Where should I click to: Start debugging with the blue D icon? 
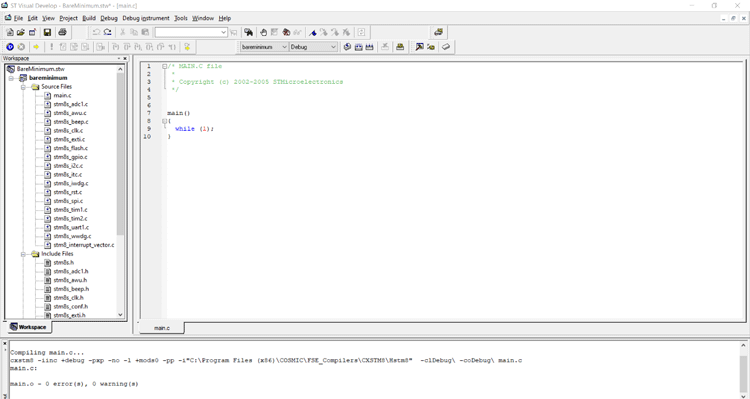coord(10,47)
